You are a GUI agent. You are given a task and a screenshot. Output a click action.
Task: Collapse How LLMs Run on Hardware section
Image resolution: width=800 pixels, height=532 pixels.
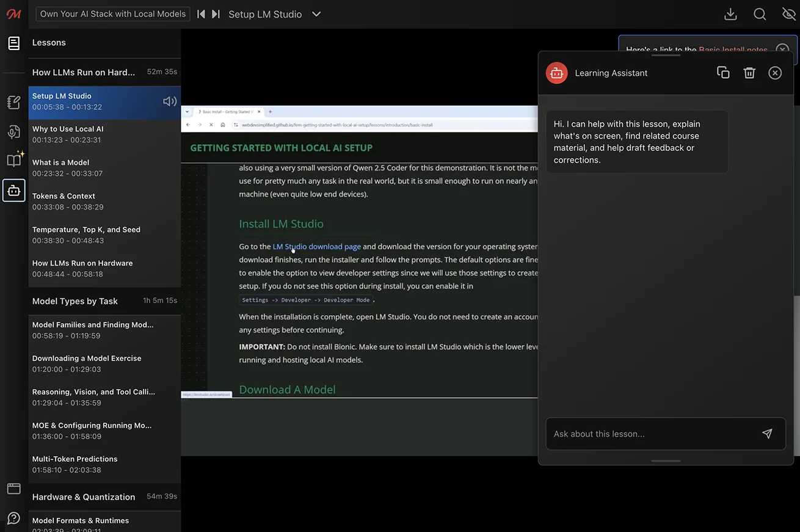pyautogui.click(x=104, y=72)
